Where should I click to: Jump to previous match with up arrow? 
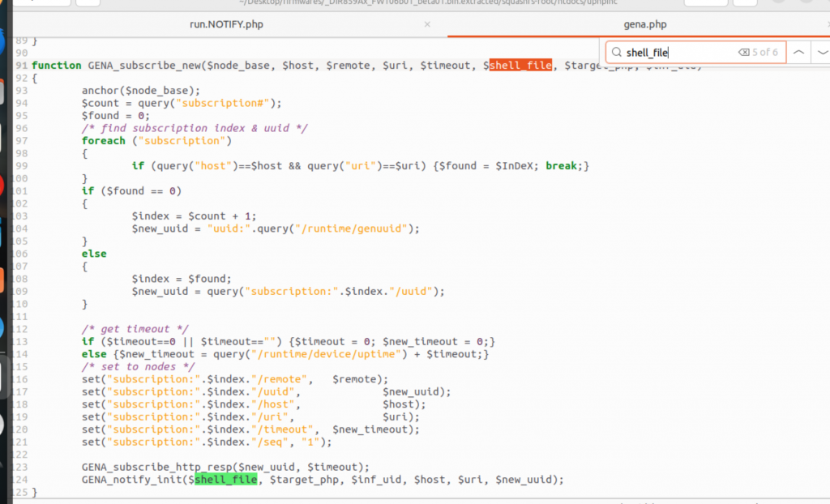[798, 53]
